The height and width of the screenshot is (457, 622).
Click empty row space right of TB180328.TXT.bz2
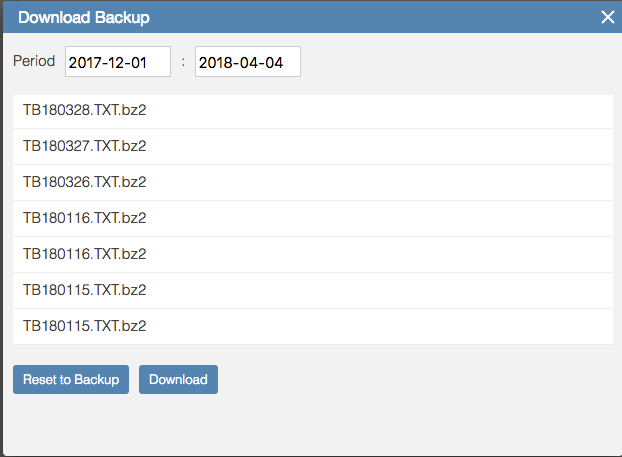tap(377, 111)
